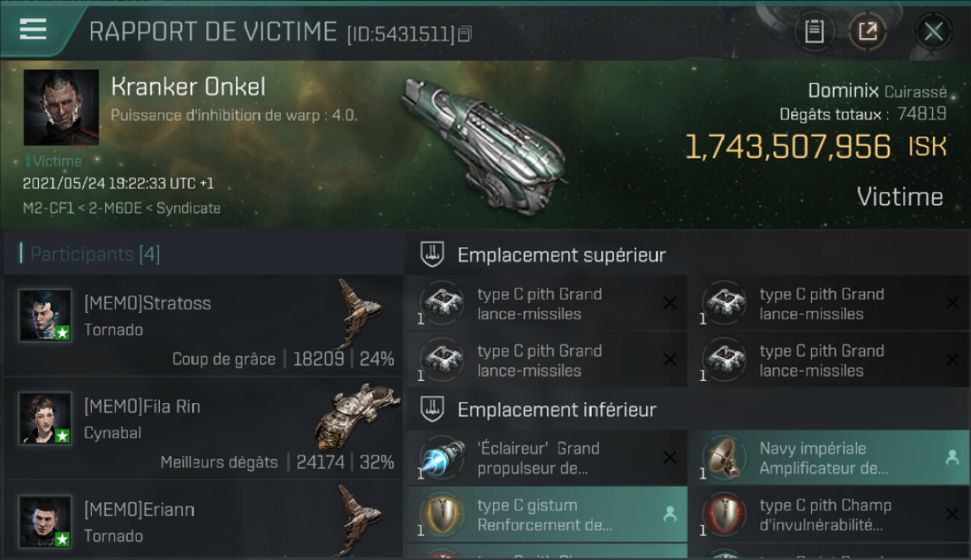Click the Dominix ship name link
The height and width of the screenshot is (560, 971).
pyautogui.click(x=844, y=91)
